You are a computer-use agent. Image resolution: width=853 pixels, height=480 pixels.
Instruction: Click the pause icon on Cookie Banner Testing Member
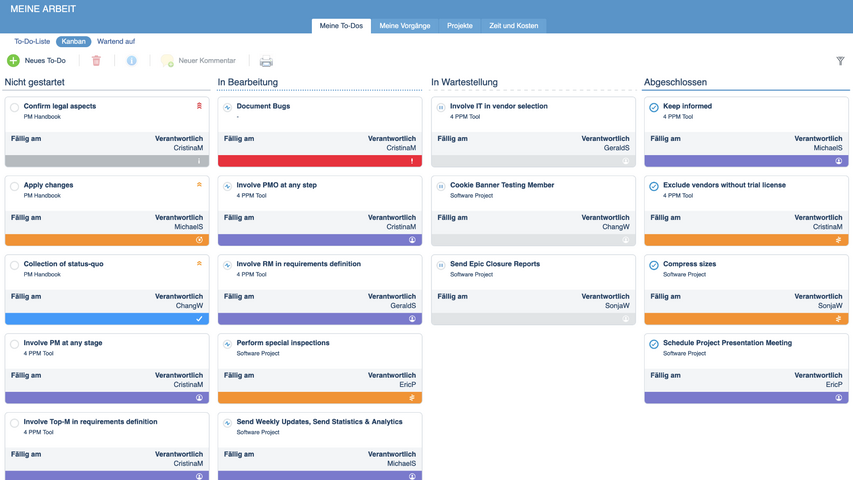[x=440, y=186]
